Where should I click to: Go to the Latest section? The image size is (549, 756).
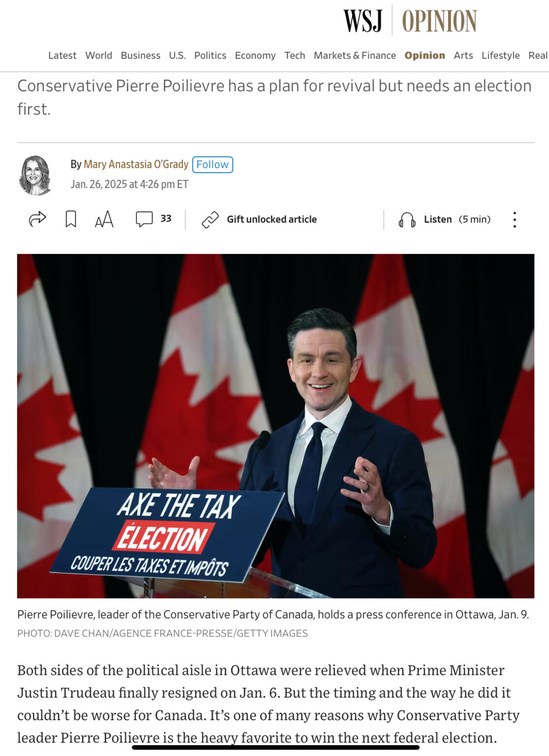click(62, 56)
